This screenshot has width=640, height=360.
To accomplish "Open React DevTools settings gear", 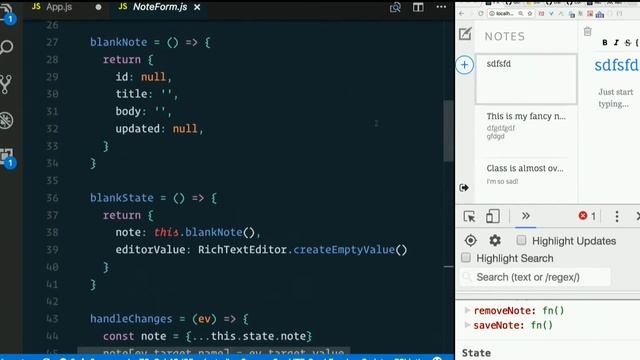I will click(x=495, y=241).
